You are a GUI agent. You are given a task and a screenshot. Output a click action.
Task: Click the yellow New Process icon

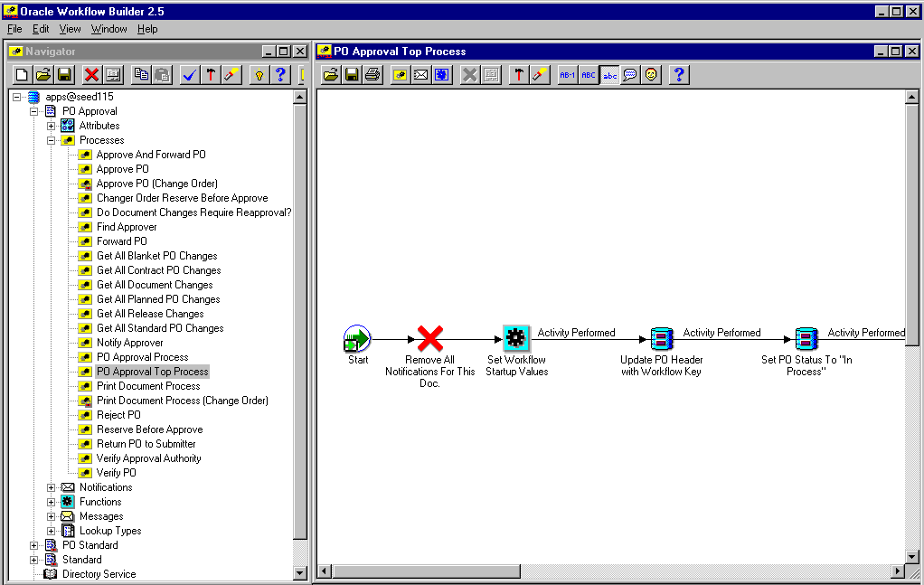(x=401, y=75)
